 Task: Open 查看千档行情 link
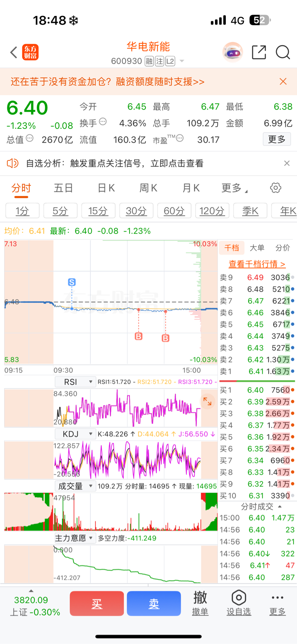click(x=257, y=264)
